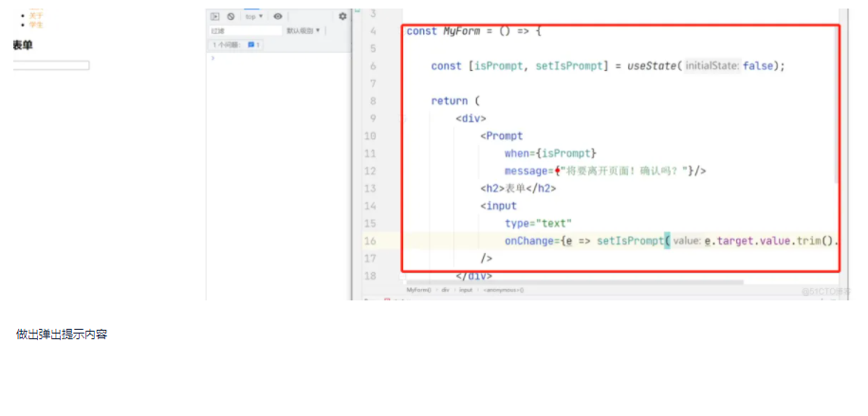
Task: Click the editor vertical scrollbar
Action: 837,105
